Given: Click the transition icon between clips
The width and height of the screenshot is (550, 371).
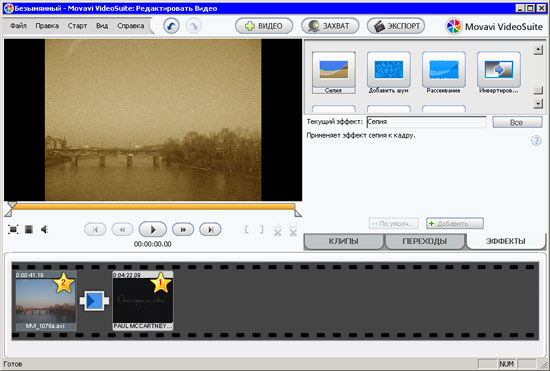Looking at the screenshot, I should pyautogui.click(x=94, y=301).
